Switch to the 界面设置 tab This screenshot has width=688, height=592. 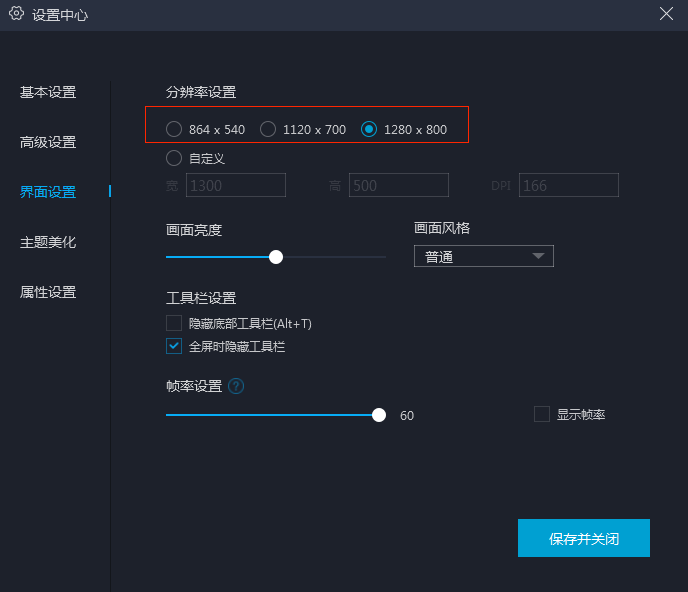tap(48, 192)
